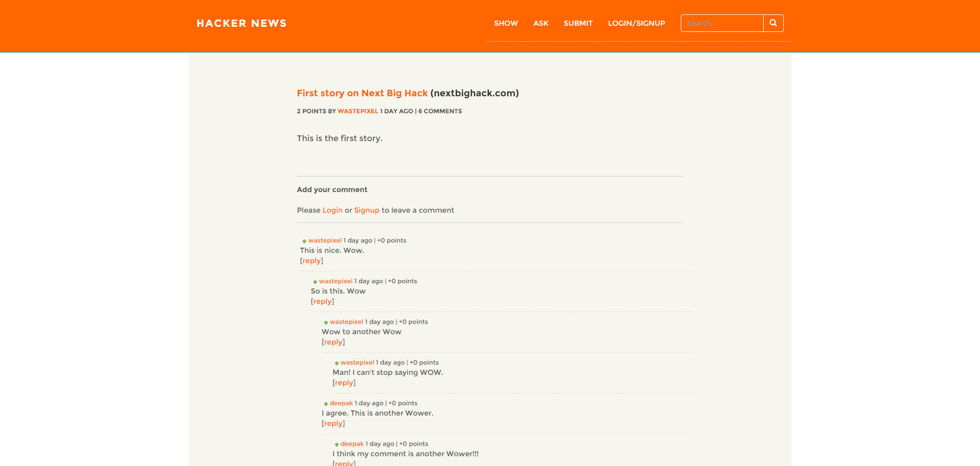Screen dimensions: 980x466
Task: Reply to 'I agree. This is another Wower.'
Action: [x=333, y=423]
